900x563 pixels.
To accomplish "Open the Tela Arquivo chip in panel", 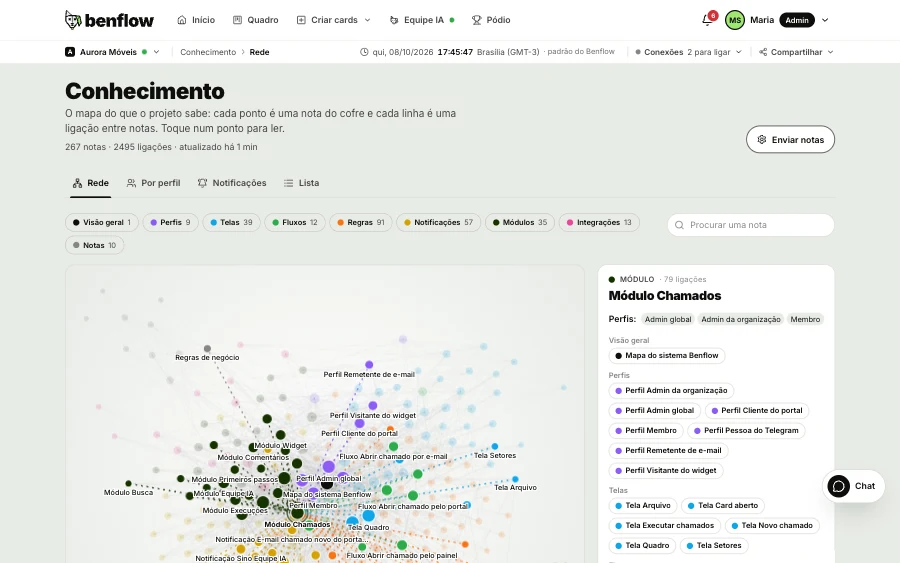I will [x=643, y=506].
